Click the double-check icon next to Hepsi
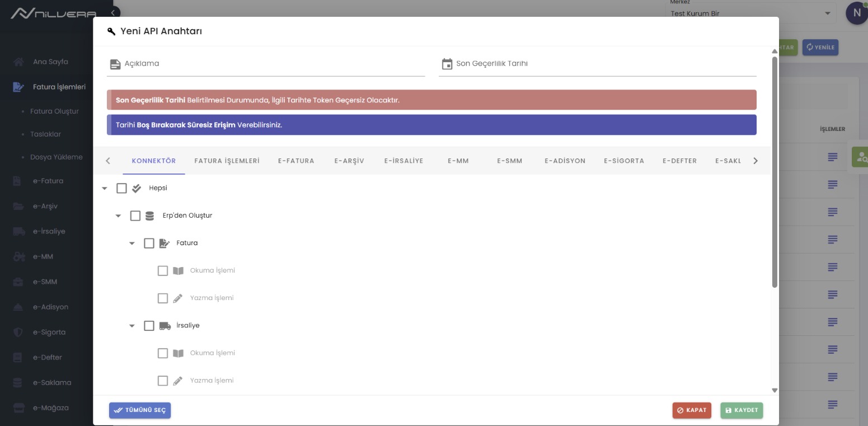Image resolution: width=868 pixels, height=426 pixels. [x=137, y=189]
